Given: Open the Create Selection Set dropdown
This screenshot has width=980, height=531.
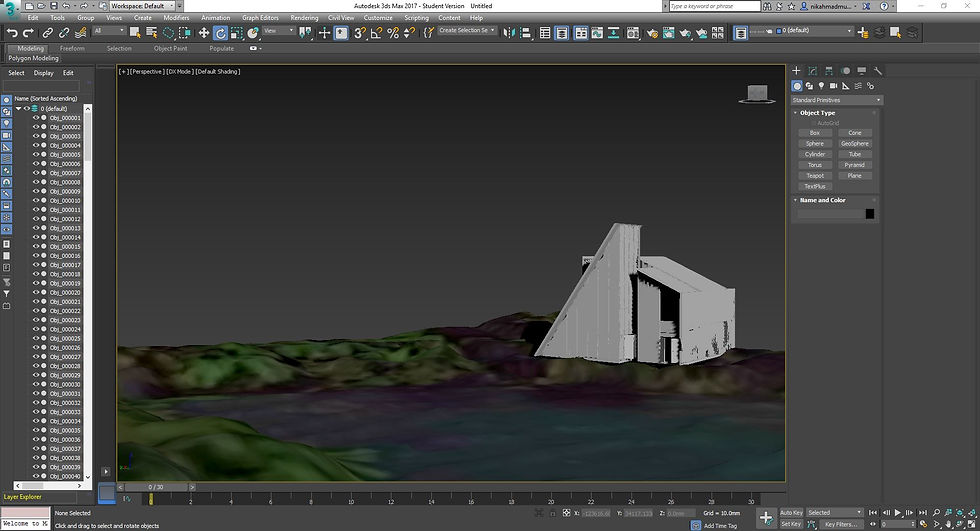Looking at the screenshot, I should 467,30.
